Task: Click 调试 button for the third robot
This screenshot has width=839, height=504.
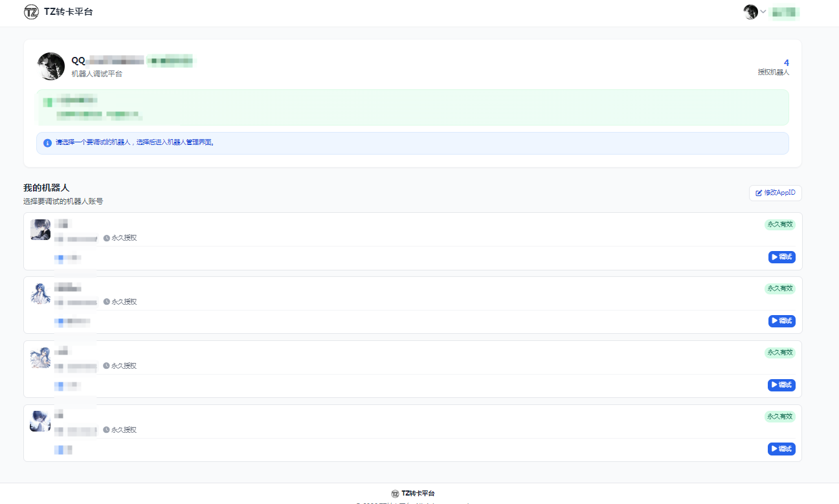Action: 781,385
